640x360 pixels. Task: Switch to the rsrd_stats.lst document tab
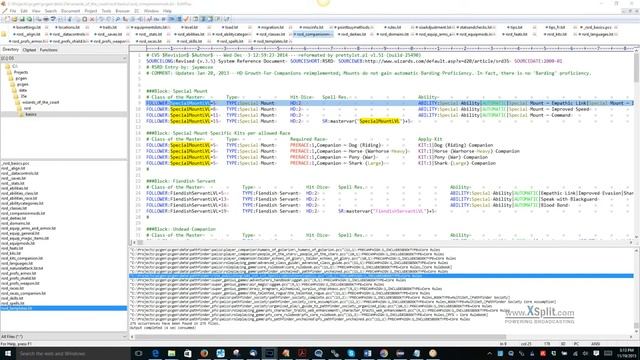coord(150,35)
